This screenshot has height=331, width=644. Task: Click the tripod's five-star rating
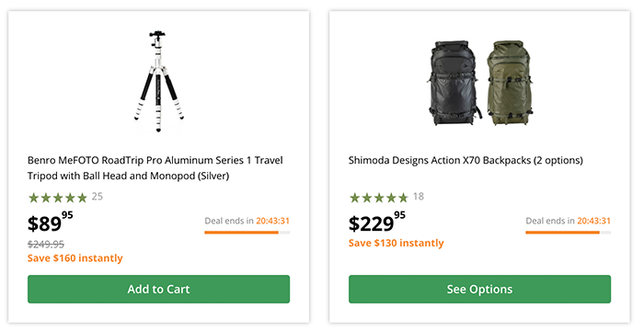58,198
